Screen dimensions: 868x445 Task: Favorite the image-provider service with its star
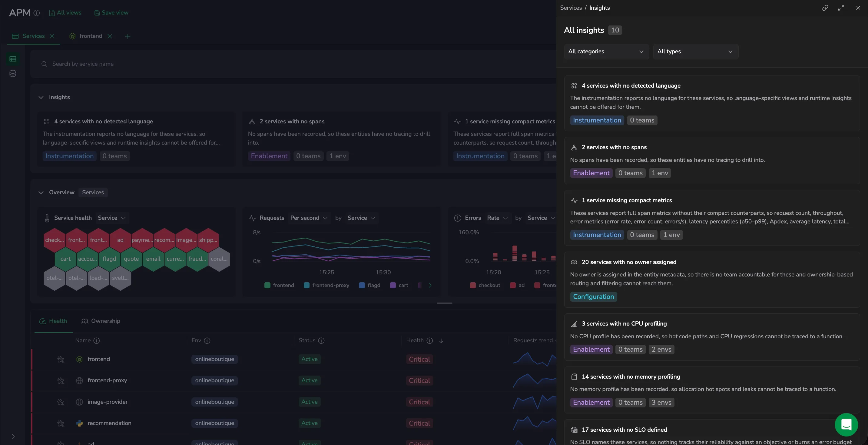61,402
